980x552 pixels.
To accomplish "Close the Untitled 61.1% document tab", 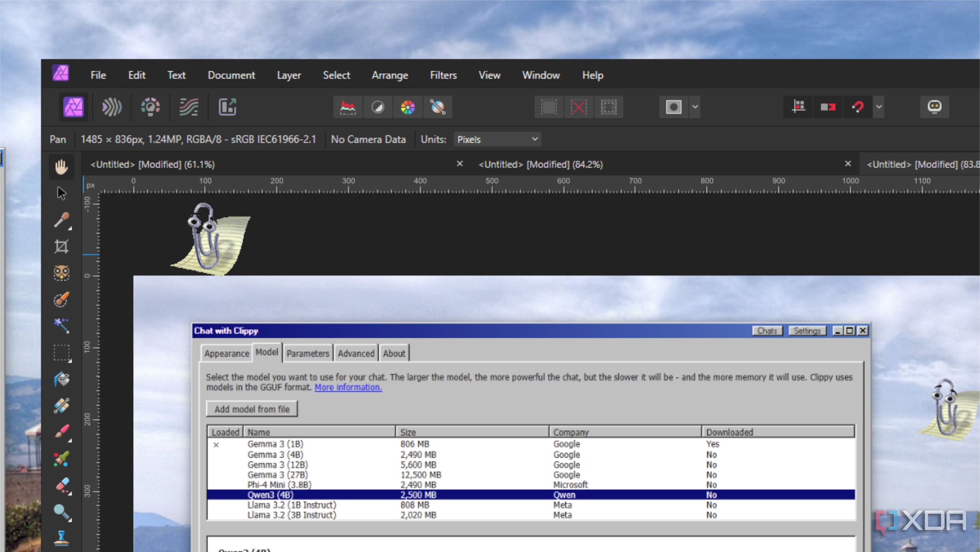I will (459, 164).
